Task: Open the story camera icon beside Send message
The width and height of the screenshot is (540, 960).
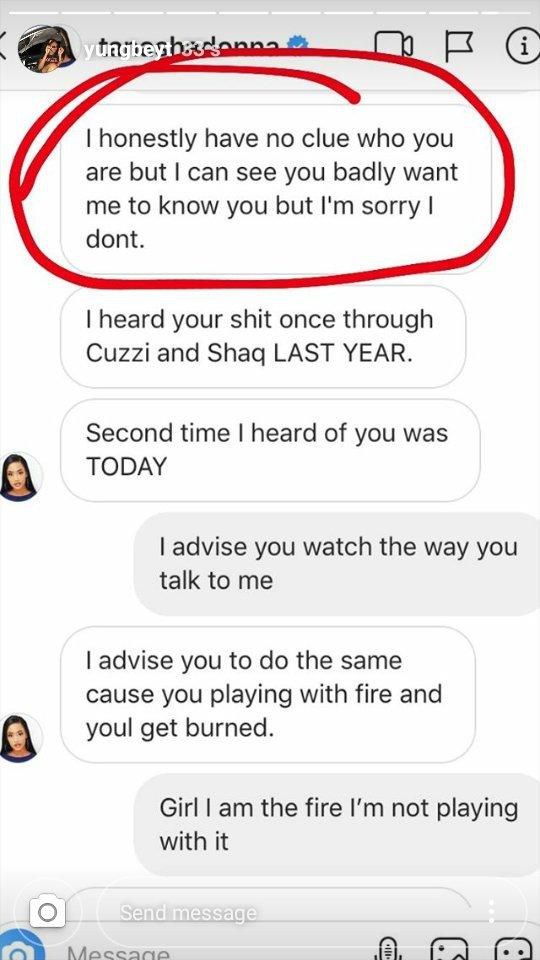Action: [x=47, y=912]
